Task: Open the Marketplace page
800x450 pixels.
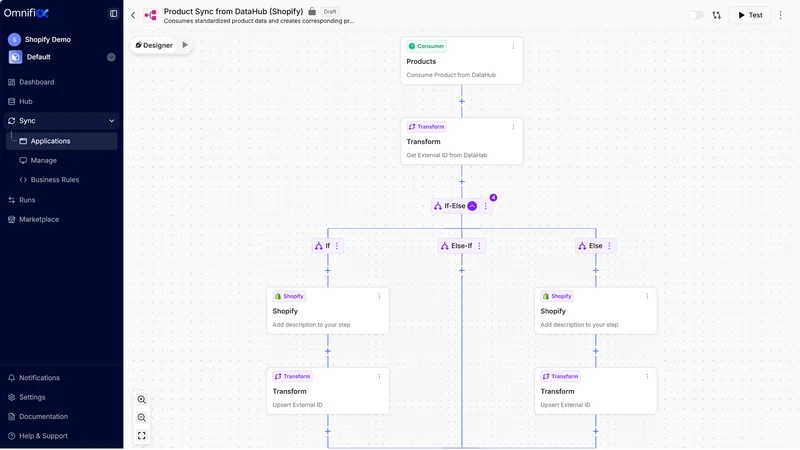Action: [x=39, y=219]
